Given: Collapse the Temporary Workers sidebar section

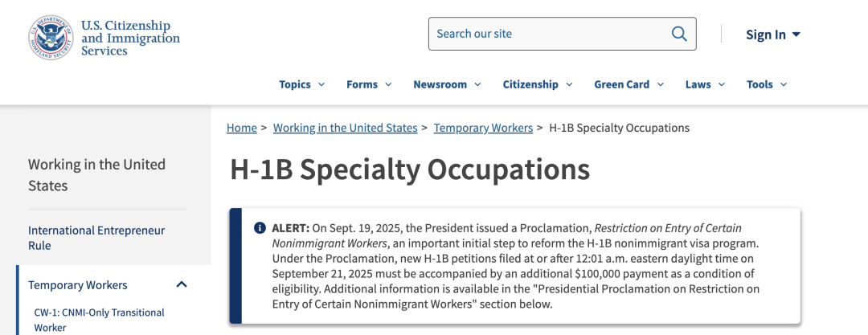Looking at the screenshot, I should point(182,285).
